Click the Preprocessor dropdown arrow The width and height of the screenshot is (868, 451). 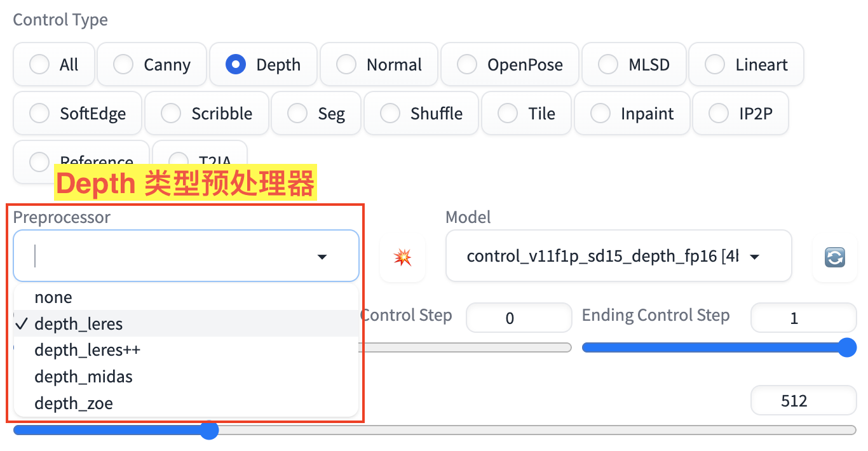[x=322, y=257]
